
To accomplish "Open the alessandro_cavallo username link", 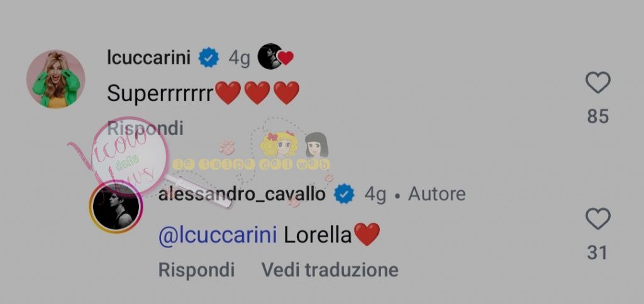I will [242, 193].
